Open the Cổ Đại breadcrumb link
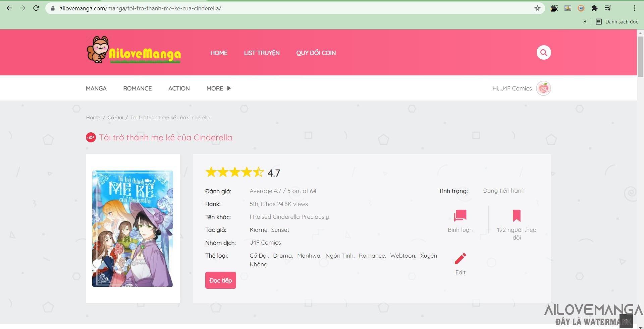The width and height of the screenshot is (644, 329). 115,118
